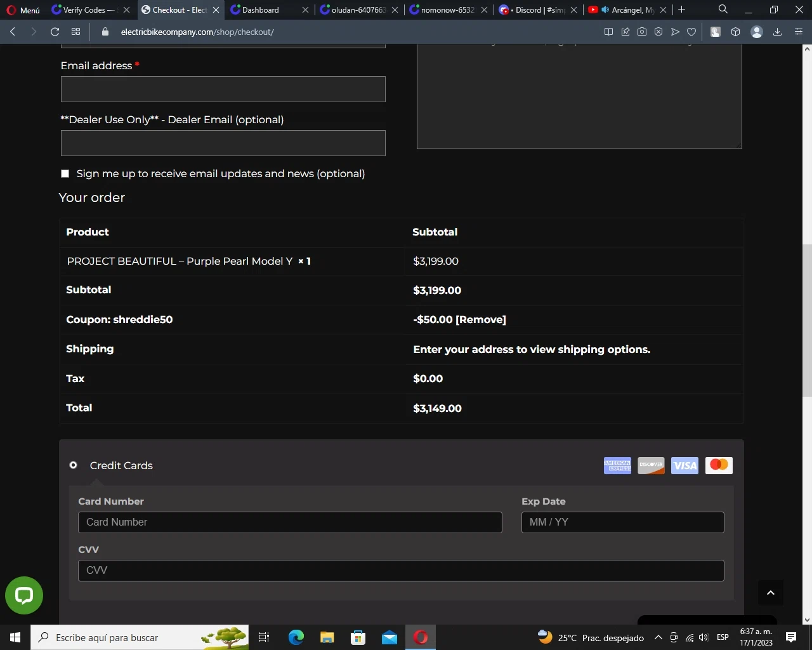Open the extensions cube icon
This screenshot has width=812, height=650.
[x=736, y=32]
